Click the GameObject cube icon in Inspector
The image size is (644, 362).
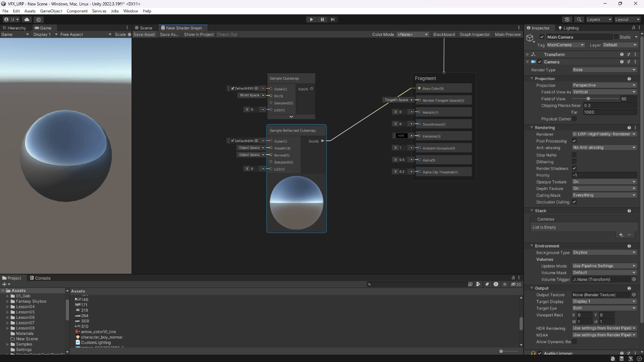click(x=530, y=38)
